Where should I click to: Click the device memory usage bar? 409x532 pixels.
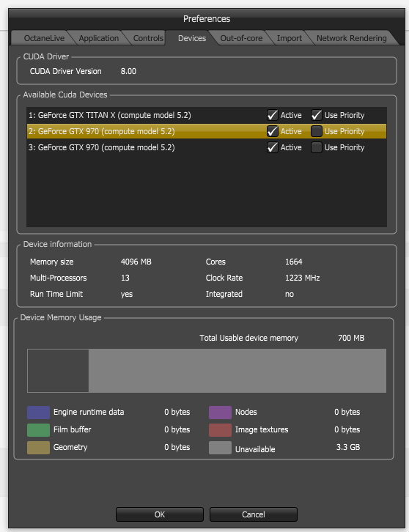pyautogui.click(x=207, y=371)
